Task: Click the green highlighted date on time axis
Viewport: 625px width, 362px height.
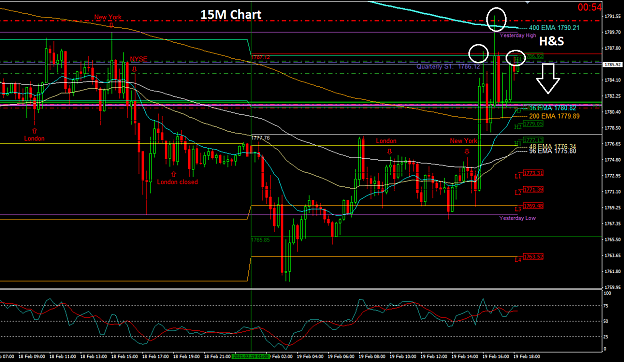Action: (251, 356)
